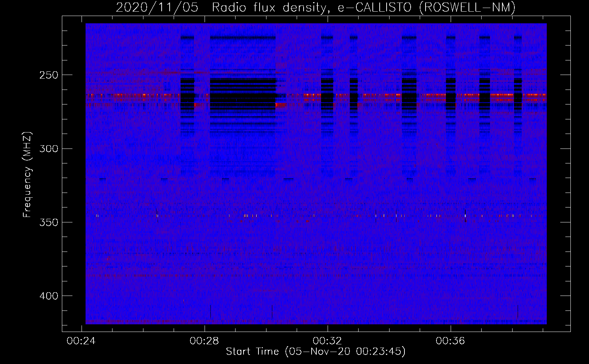
Task: Click the 'Start Time (05-Nov-20 00:23:45)' label
Action: pyautogui.click(x=316, y=352)
